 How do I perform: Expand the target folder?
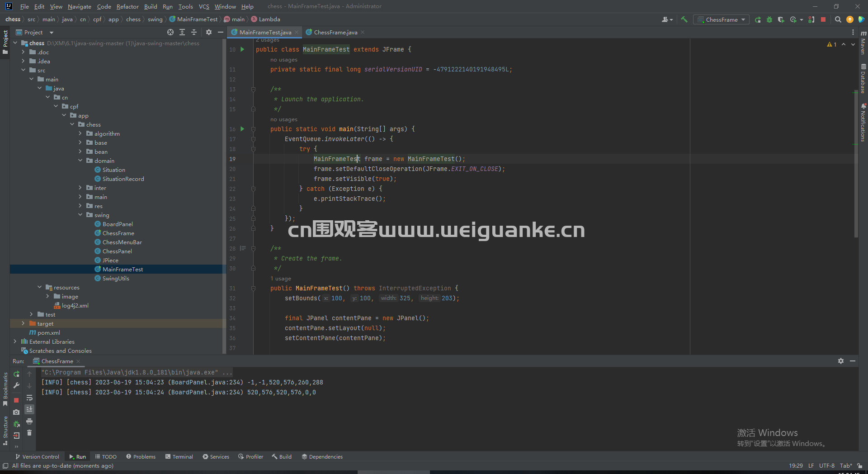tap(23, 323)
